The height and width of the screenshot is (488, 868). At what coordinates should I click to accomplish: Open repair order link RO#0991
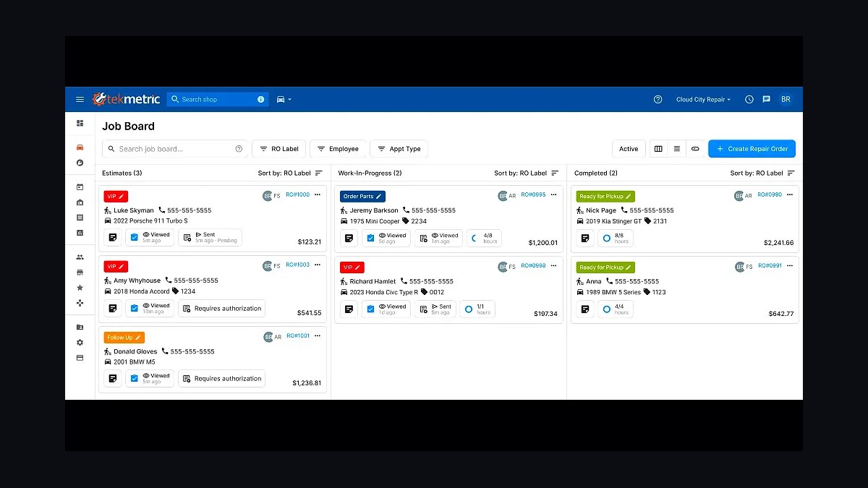[770, 265]
